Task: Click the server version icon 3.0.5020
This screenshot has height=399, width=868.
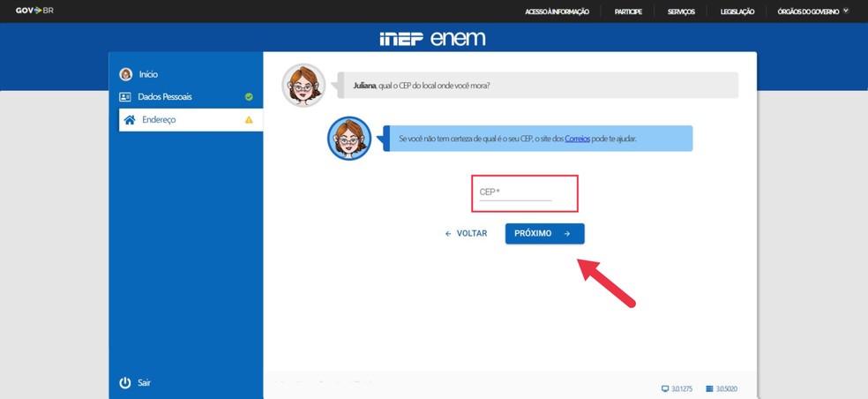Action: (x=710, y=389)
